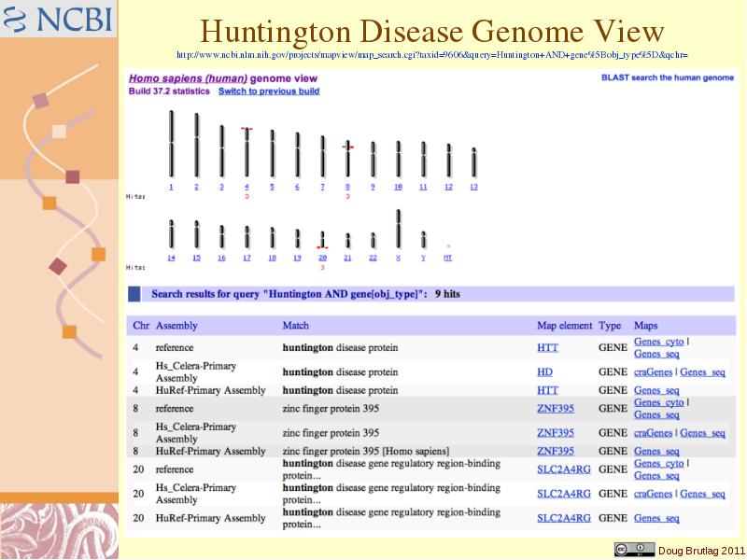This screenshot has height=560, width=747.
Task: Select the chromosome 2 ideogram
Action: click(197, 146)
